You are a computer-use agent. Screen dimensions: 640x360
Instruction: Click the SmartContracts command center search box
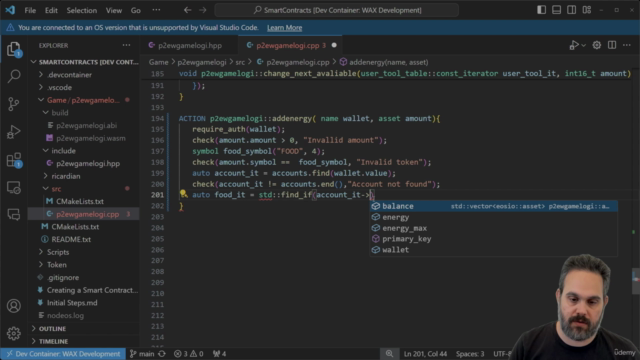[336, 10]
